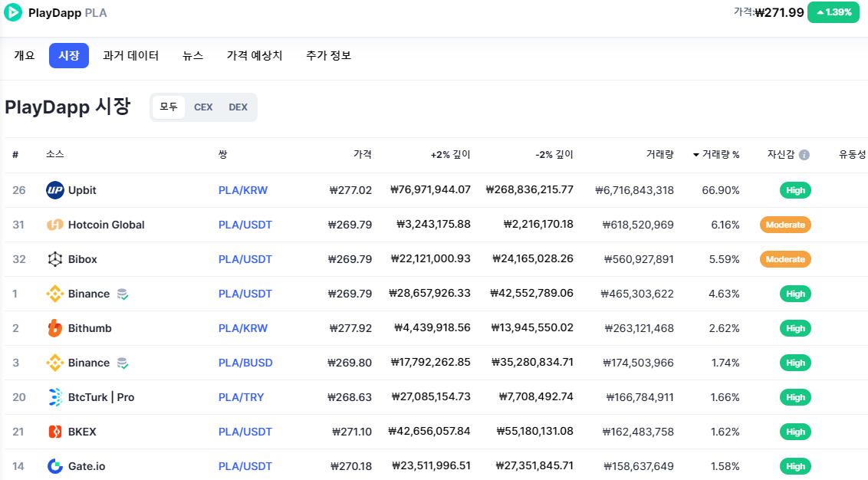Click Upbit price ₩277.02

point(350,190)
